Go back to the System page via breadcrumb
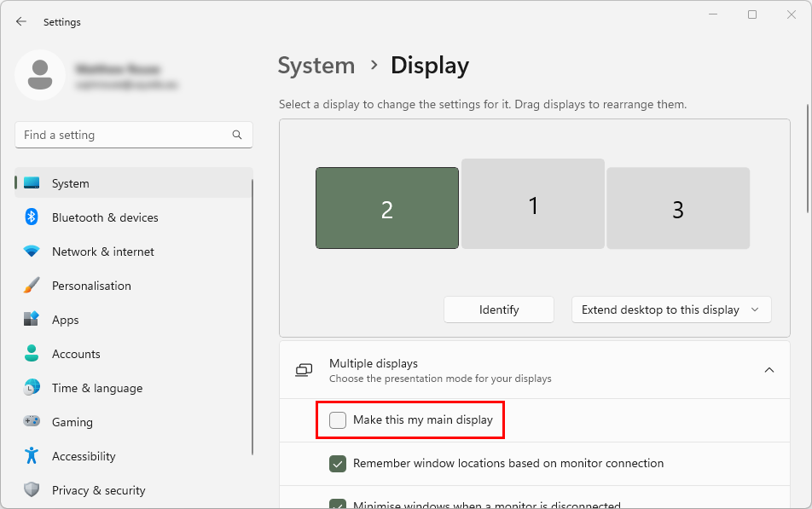The image size is (812, 509). coord(316,65)
